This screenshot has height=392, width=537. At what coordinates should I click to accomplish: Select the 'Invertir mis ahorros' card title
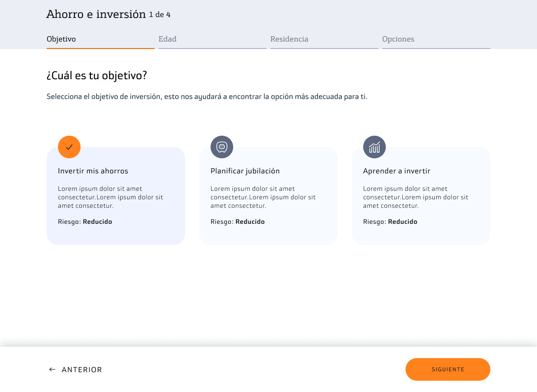93,171
